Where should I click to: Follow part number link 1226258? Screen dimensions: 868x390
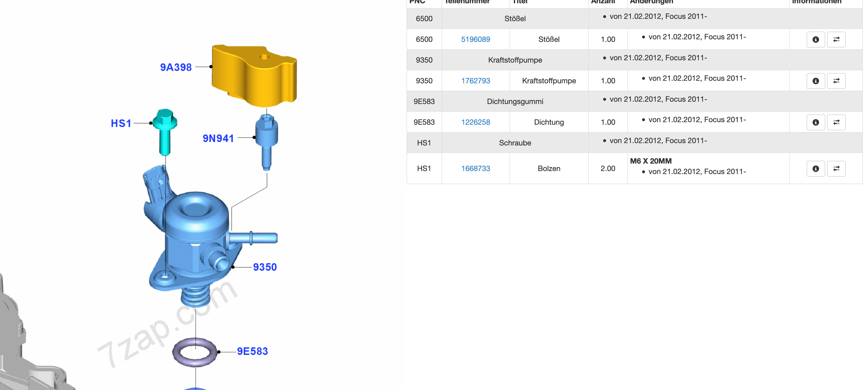click(x=475, y=122)
